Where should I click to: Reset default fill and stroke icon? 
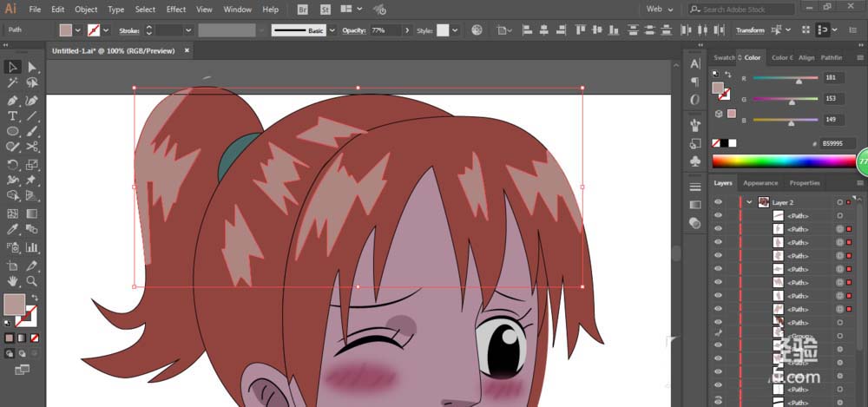click(8, 323)
